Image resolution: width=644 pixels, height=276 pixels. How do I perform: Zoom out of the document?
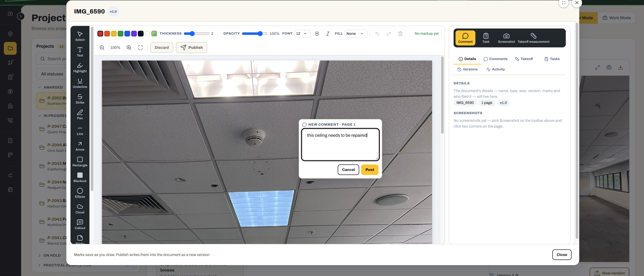click(x=102, y=47)
